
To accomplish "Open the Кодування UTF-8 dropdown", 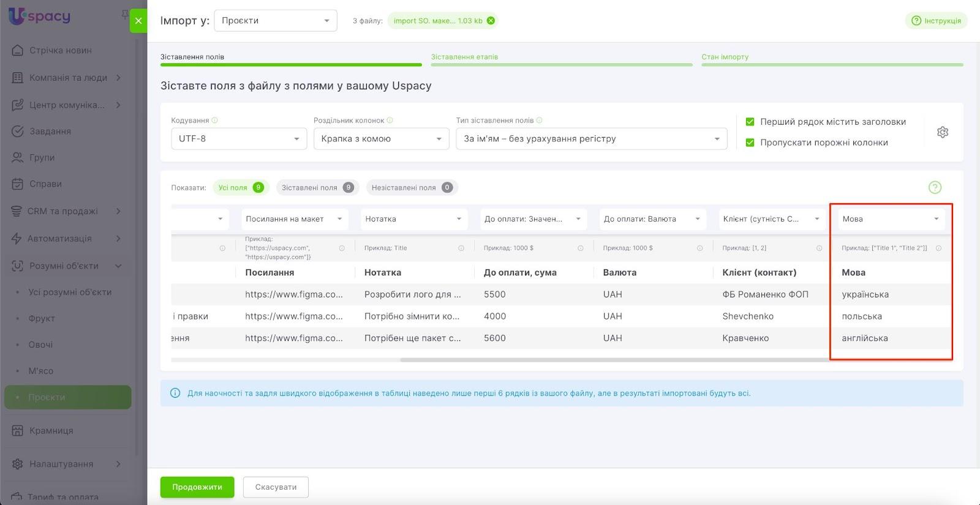I will tap(238, 139).
